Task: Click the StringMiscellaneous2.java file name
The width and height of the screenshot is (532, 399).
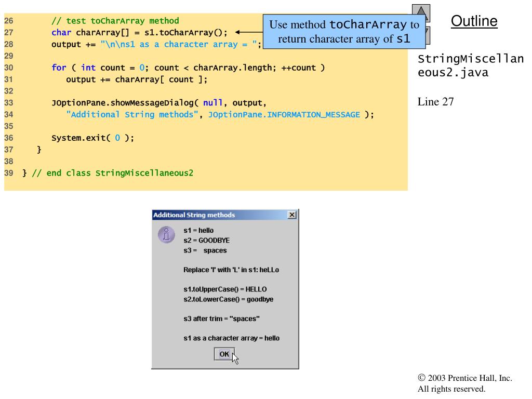Action: [x=470, y=65]
